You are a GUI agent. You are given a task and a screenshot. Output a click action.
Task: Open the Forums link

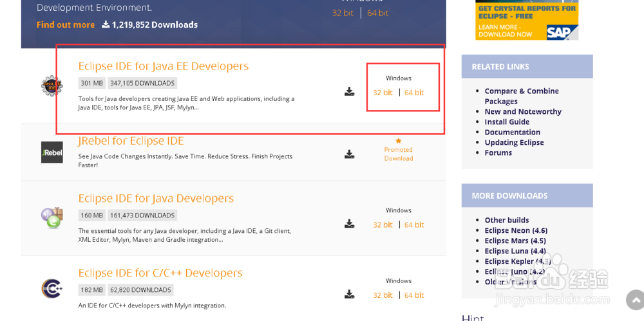pos(498,152)
